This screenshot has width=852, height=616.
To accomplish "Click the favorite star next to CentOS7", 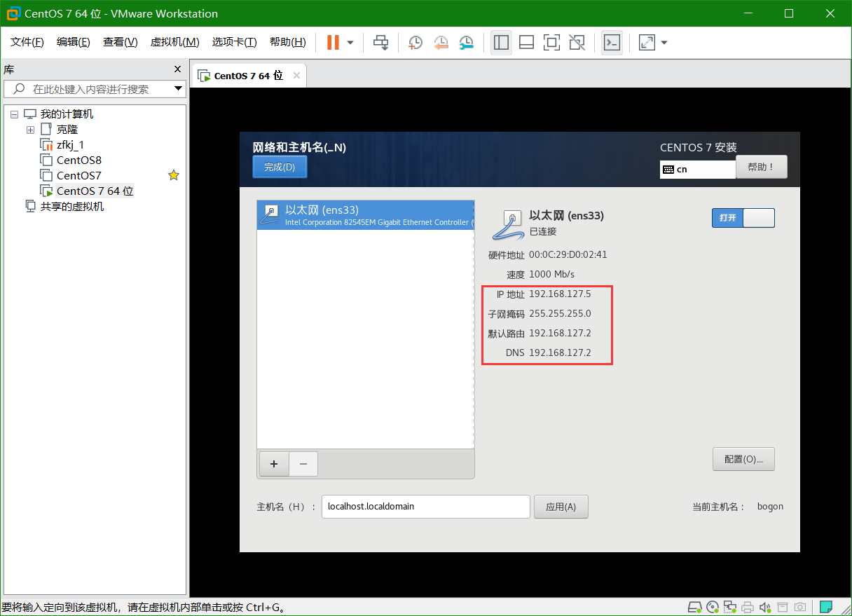I will tap(174, 175).
